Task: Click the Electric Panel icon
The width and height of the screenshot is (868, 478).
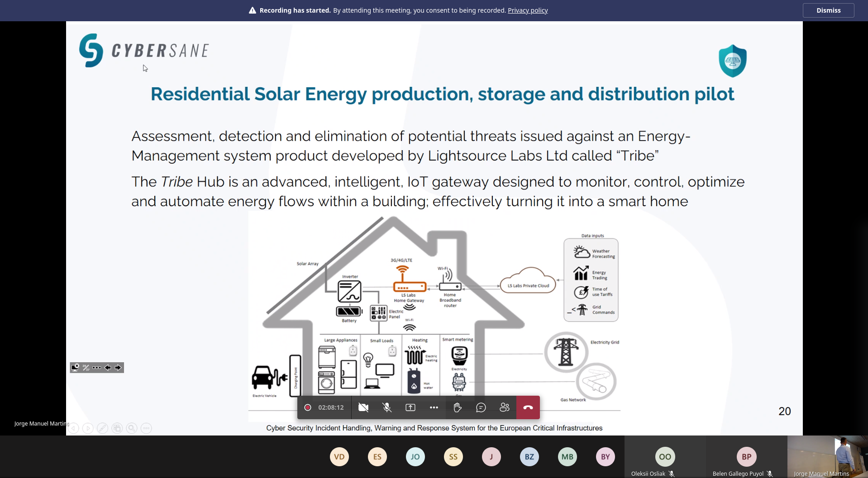Action: (x=379, y=313)
